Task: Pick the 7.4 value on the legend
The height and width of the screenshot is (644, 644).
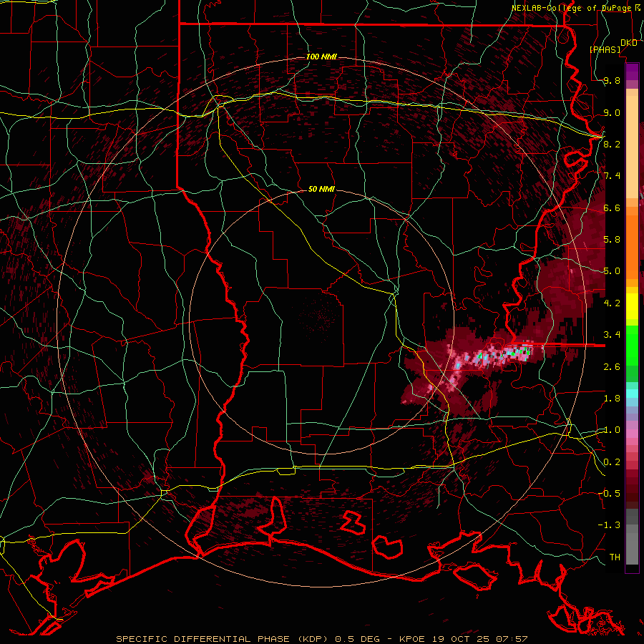Action: pos(612,176)
